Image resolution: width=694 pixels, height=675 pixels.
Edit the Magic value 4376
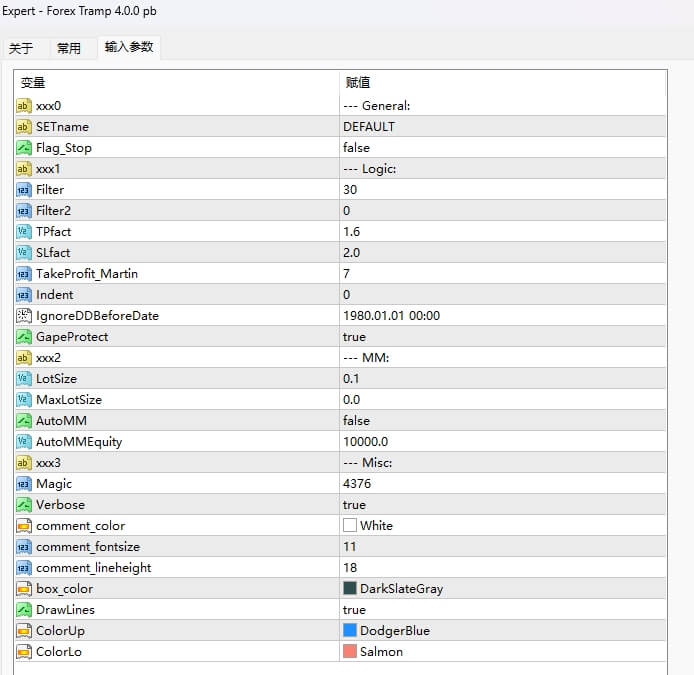point(502,484)
